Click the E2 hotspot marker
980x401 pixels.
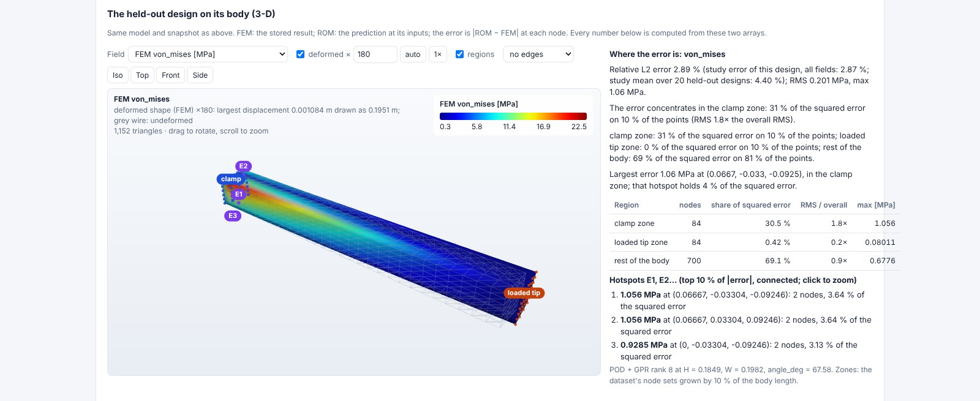pos(243,166)
